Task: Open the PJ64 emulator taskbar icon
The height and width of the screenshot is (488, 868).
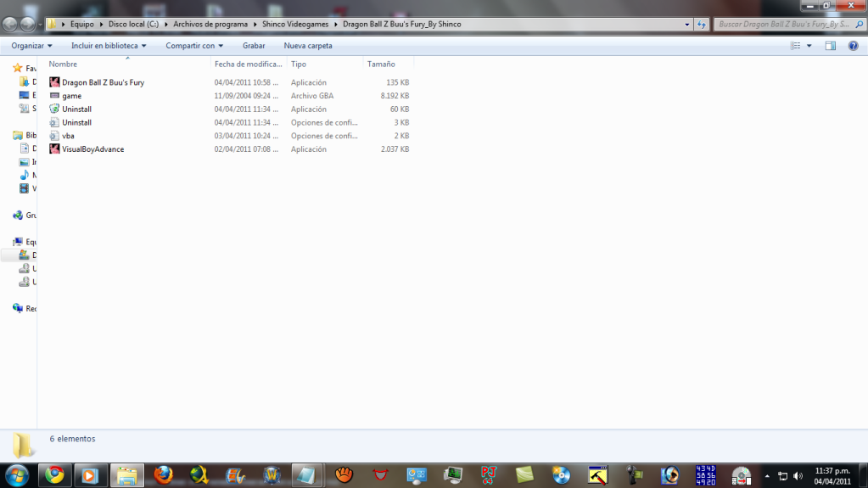Action: pyautogui.click(x=489, y=475)
